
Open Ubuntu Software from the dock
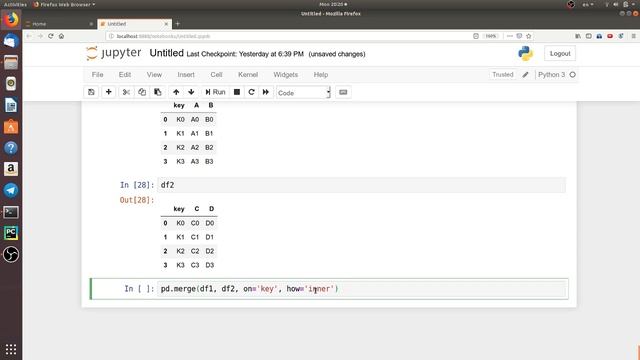(x=11, y=127)
